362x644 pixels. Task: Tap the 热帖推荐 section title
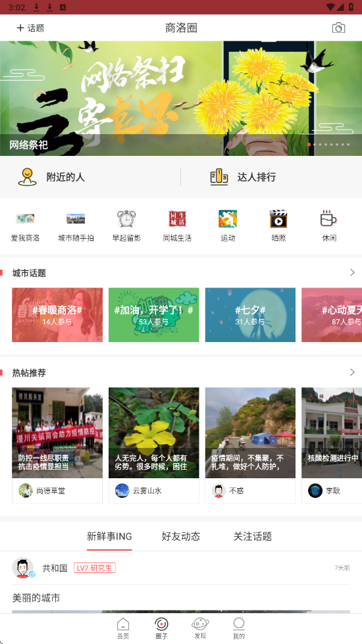click(x=29, y=372)
